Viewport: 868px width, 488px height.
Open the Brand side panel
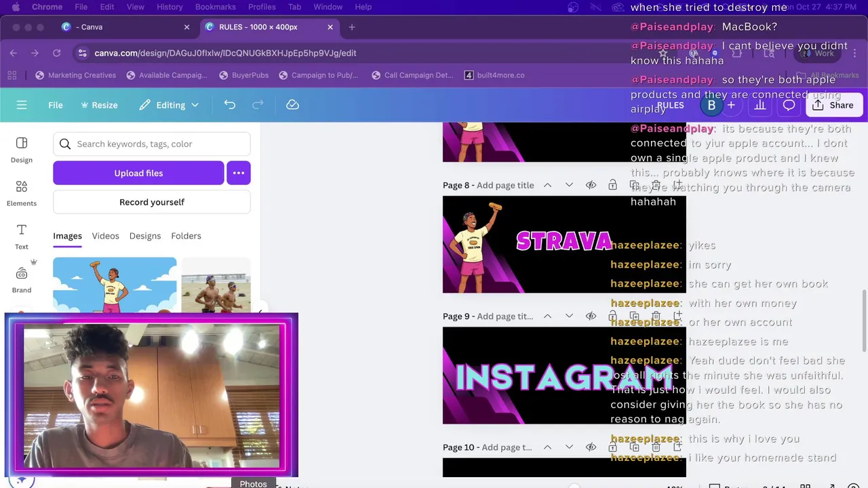coord(22,280)
